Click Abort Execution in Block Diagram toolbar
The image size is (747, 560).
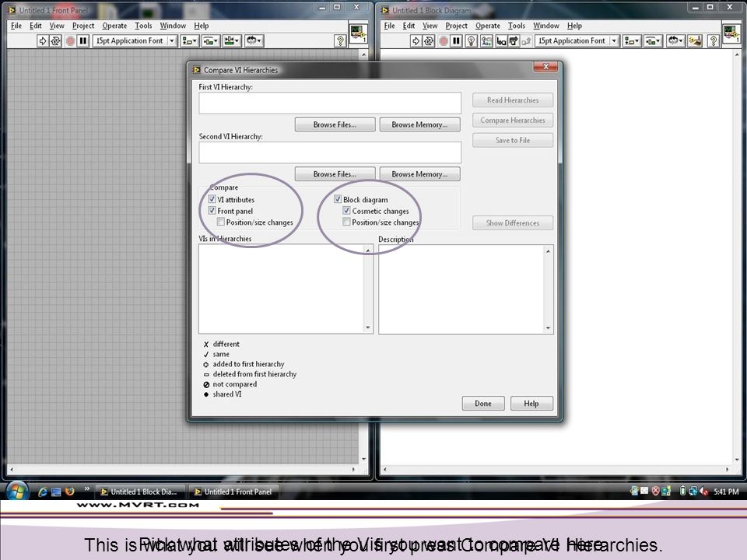(444, 41)
